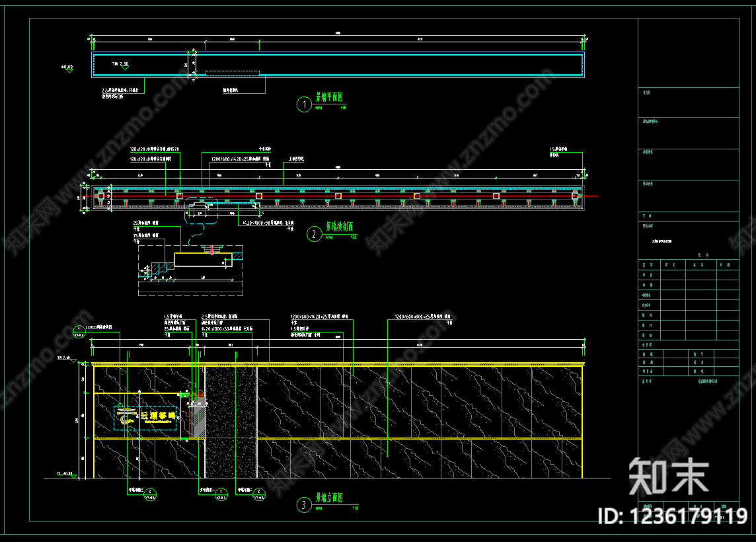Viewport: 756px width, 542px height.
Task: Select the 1420x1000x30 annotation below the section
Action: click(x=268, y=223)
